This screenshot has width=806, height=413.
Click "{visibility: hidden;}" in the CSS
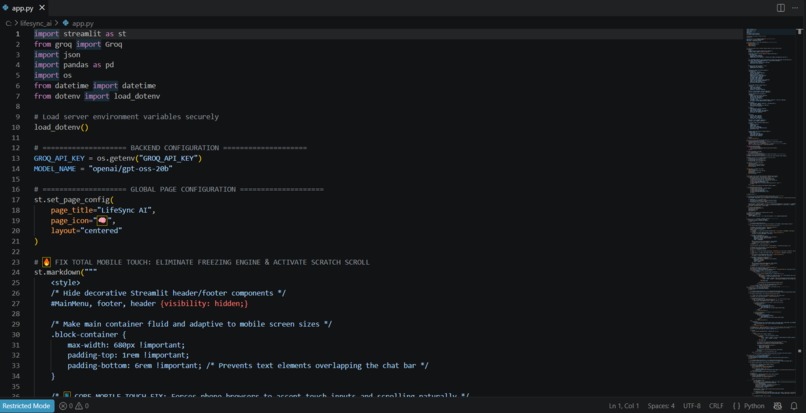click(204, 303)
